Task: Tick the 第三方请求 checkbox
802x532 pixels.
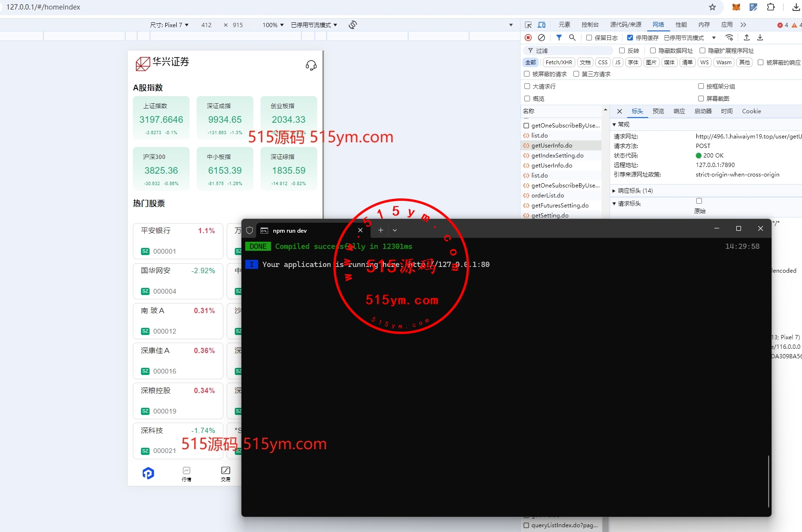Action: [x=576, y=74]
